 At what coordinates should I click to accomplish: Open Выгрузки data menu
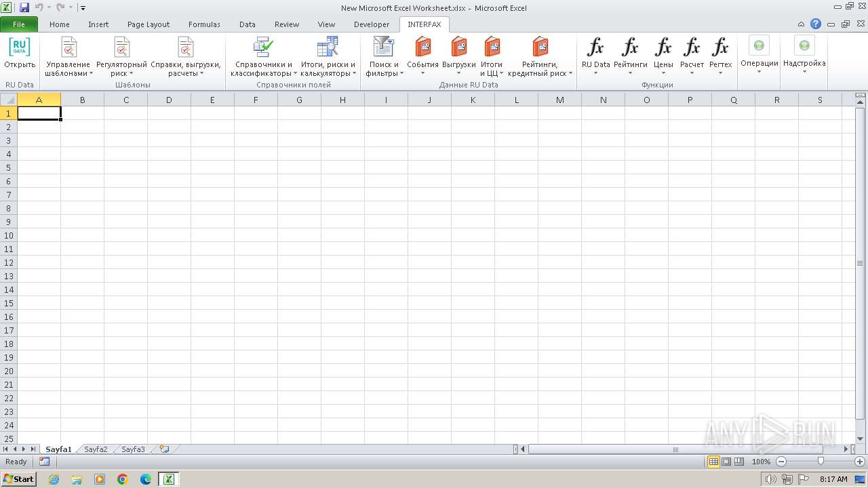click(459, 56)
